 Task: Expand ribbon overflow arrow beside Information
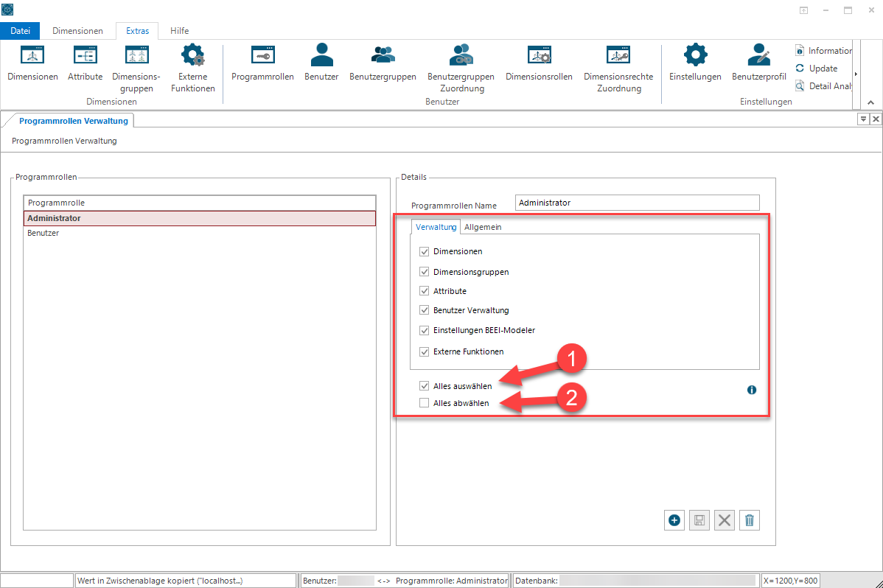[x=856, y=74]
